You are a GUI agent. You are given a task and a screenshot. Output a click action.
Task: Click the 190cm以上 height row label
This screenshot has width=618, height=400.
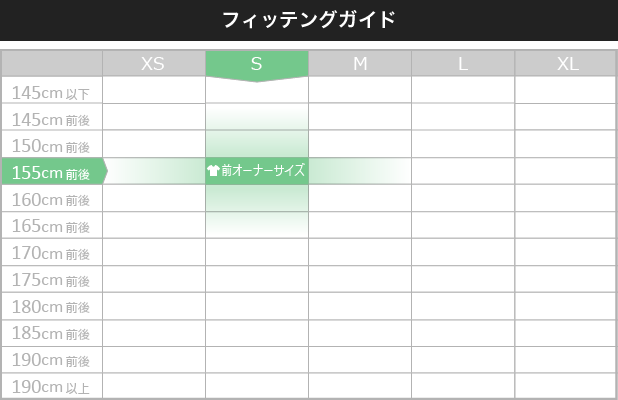[52, 386]
